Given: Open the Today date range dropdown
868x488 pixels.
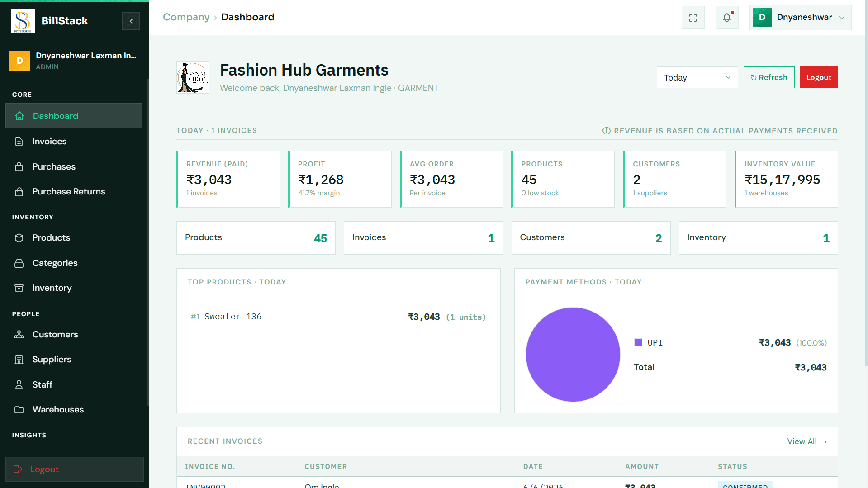Looking at the screenshot, I should pyautogui.click(x=697, y=77).
